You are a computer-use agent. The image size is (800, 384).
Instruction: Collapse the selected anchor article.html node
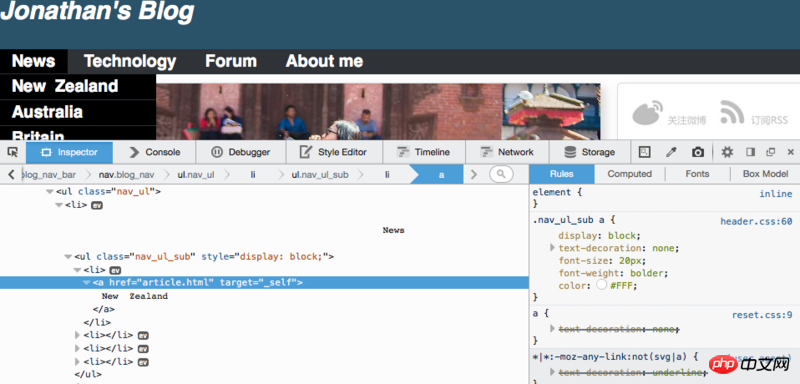point(86,283)
